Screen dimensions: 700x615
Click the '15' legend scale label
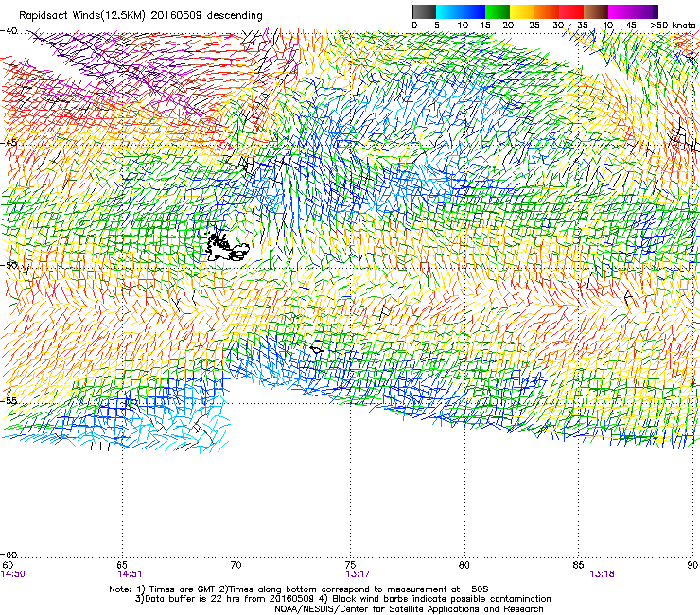pyautogui.click(x=485, y=25)
